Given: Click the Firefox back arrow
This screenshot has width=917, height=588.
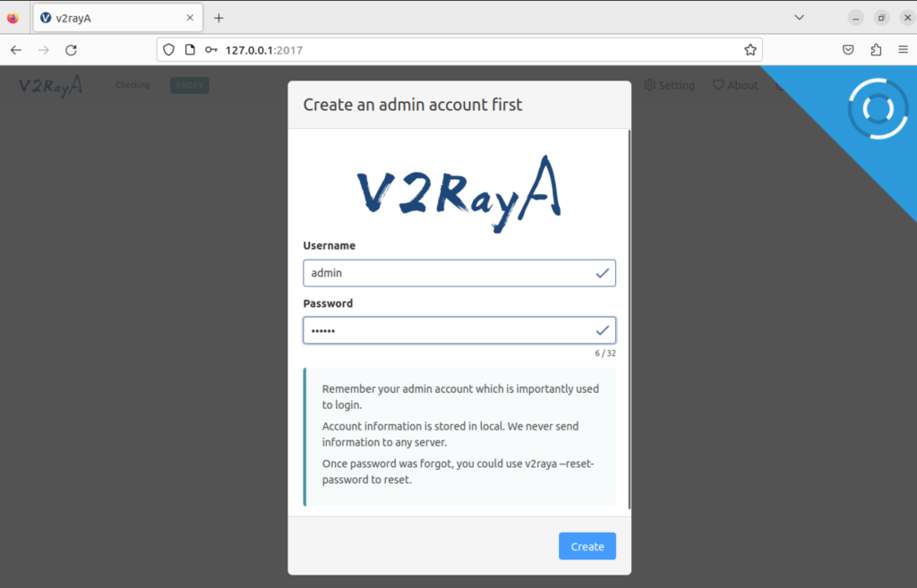Looking at the screenshot, I should click(x=16, y=50).
